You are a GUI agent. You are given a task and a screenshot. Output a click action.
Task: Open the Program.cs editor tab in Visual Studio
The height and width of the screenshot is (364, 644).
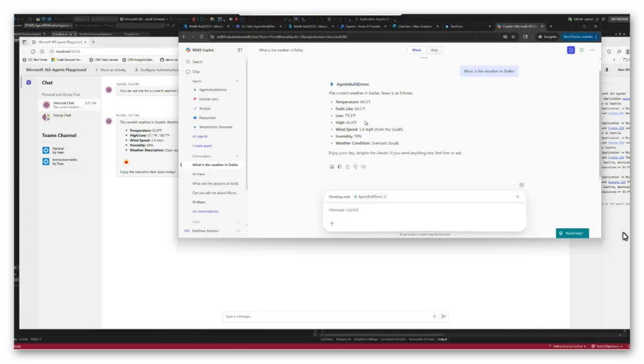[131, 34]
